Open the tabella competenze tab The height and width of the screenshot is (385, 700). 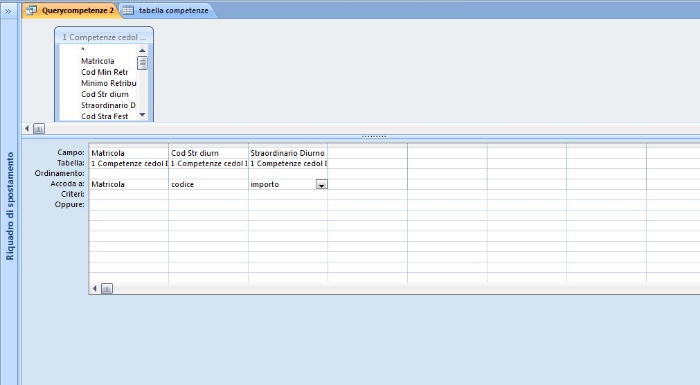(x=168, y=10)
